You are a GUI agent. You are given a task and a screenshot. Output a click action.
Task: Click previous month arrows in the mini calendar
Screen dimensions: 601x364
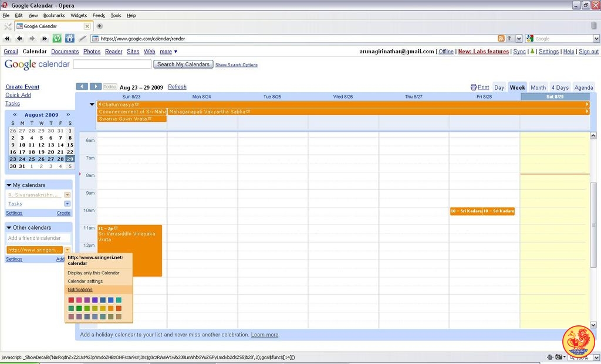point(15,114)
